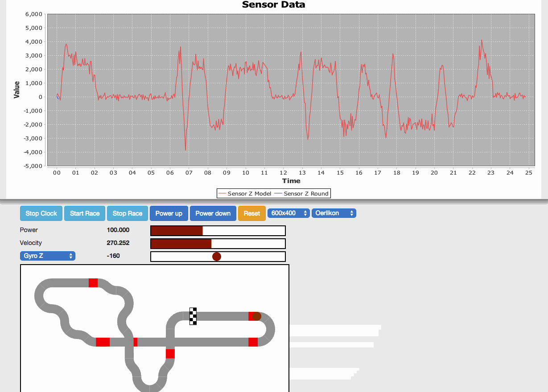Decrease power with Power down button

pyautogui.click(x=213, y=213)
